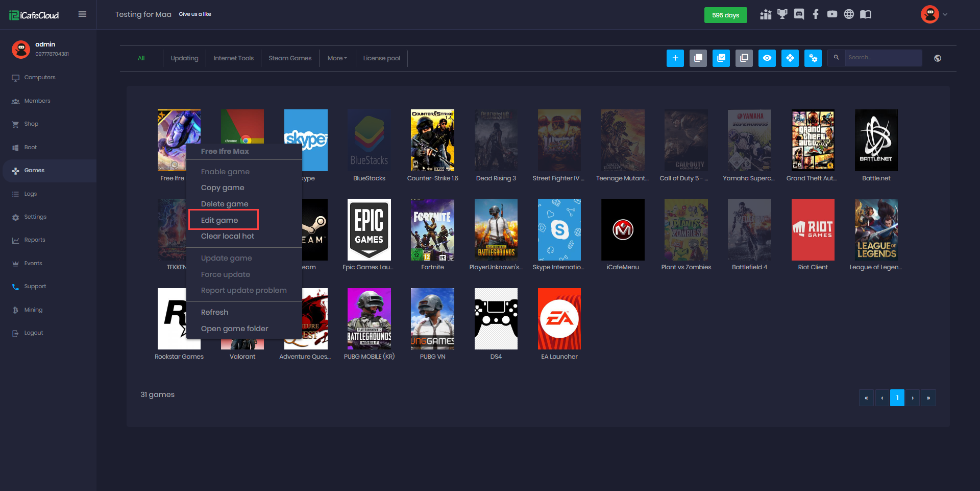The width and height of the screenshot is (980, 491).
Task: Click the grey filled stacked-squares toolbar button
Action: (x=698, y=58)
